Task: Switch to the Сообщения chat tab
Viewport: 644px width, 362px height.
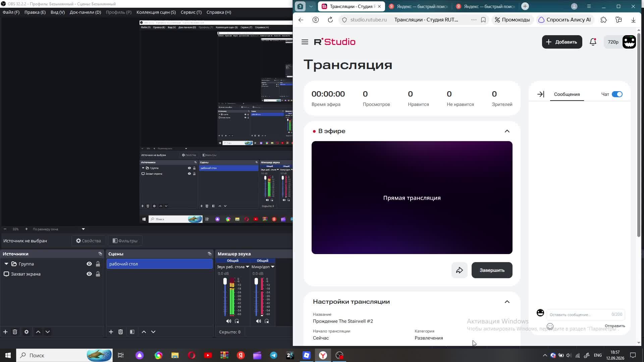Action: [x=567, y=94]
